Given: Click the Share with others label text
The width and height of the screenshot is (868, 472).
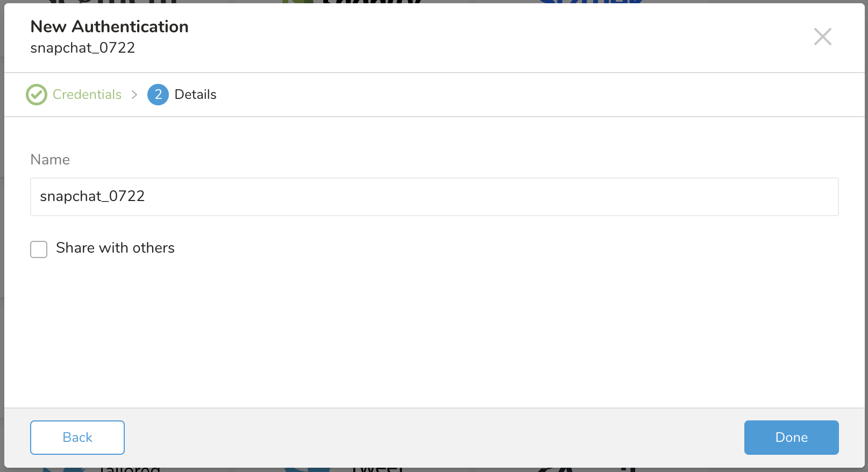Looking at the screenshot, I should pos(115,248).
